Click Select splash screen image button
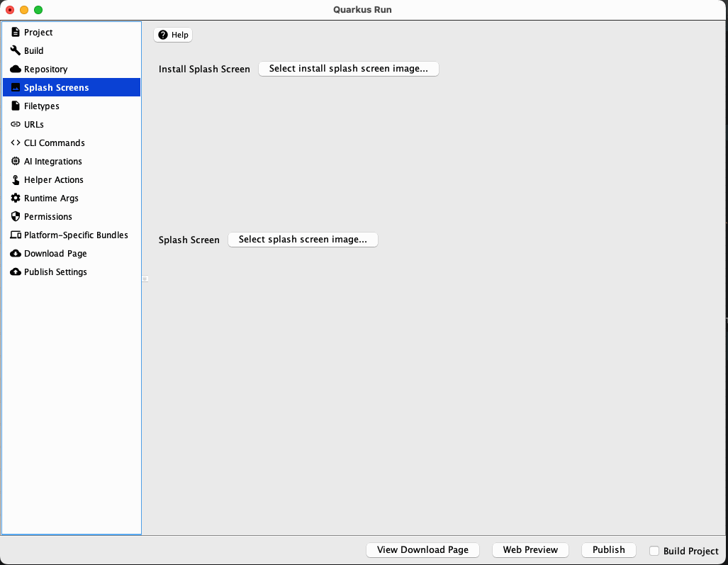Image resolution: width=728 pixels, height=565 pixels. [303, 240]
